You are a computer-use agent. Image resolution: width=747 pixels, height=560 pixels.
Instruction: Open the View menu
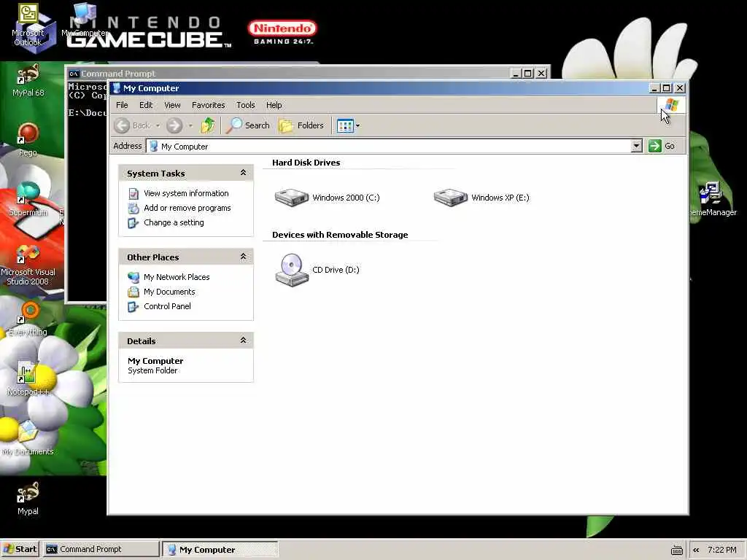coord(172,105)
